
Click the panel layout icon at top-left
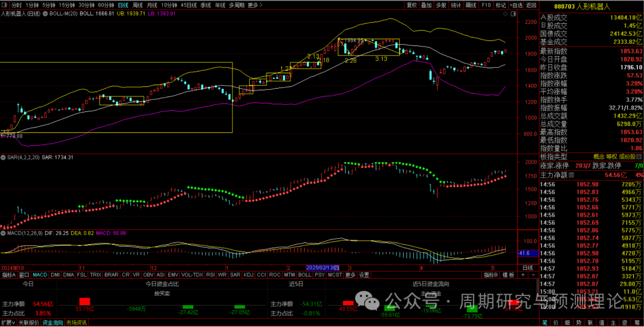coord(4,5)
